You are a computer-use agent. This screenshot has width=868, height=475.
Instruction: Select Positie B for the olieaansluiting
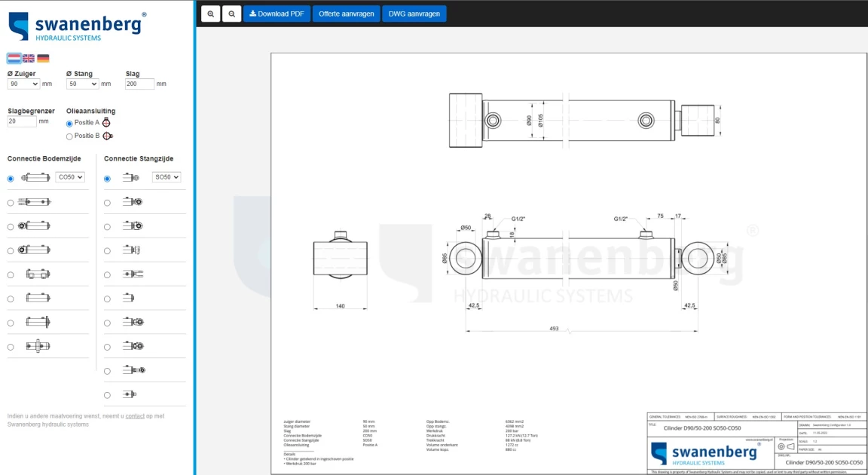pyautogui.click(x=70, y=136)
